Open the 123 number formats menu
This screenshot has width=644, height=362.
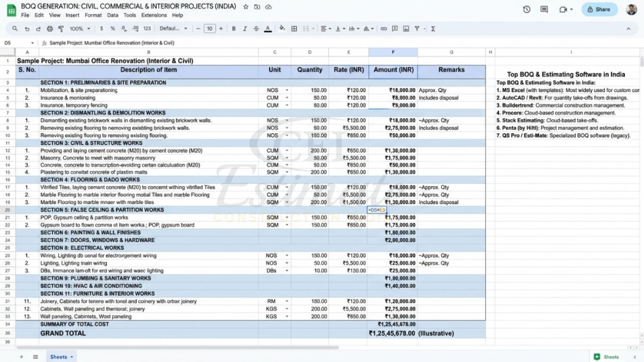click(147, 29)
